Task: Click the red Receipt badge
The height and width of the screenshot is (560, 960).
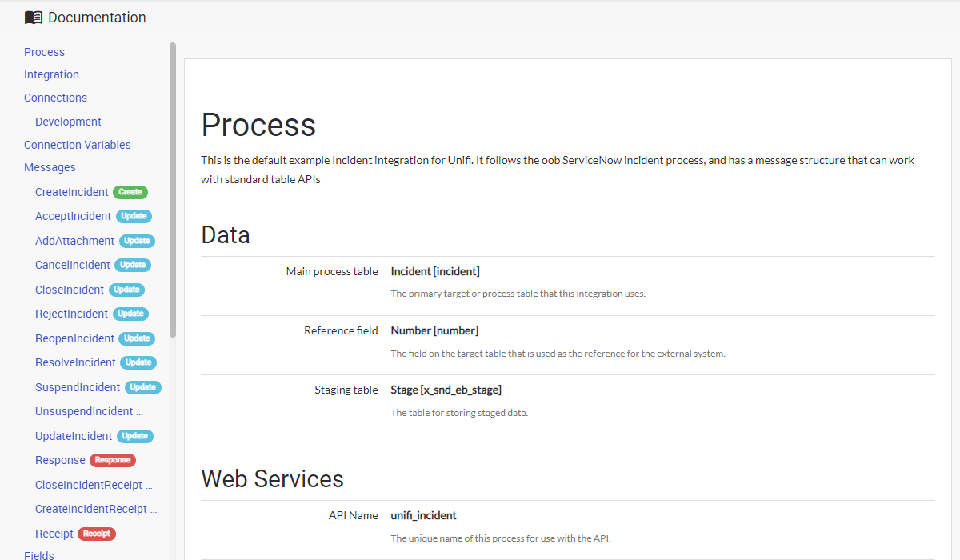Action: click(97, 534)
